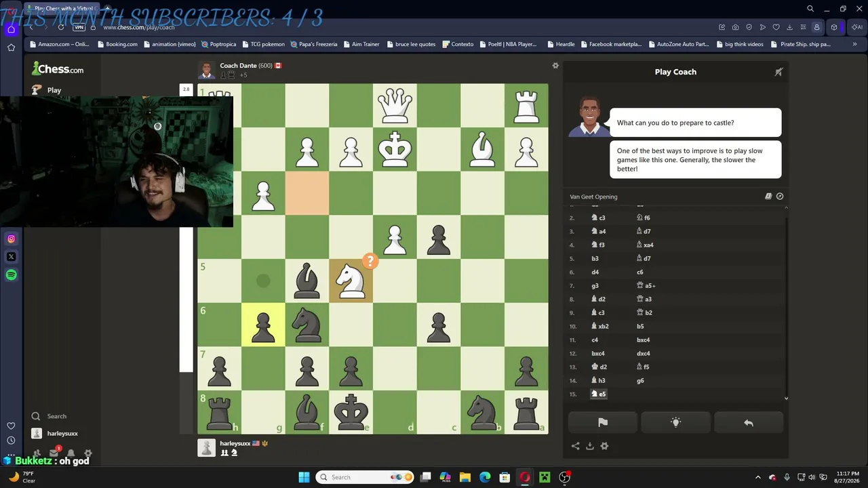Click the move list scrollbar
Image resolution: width=868 pixels, height=488 pixels.
(x=786, y=302)
